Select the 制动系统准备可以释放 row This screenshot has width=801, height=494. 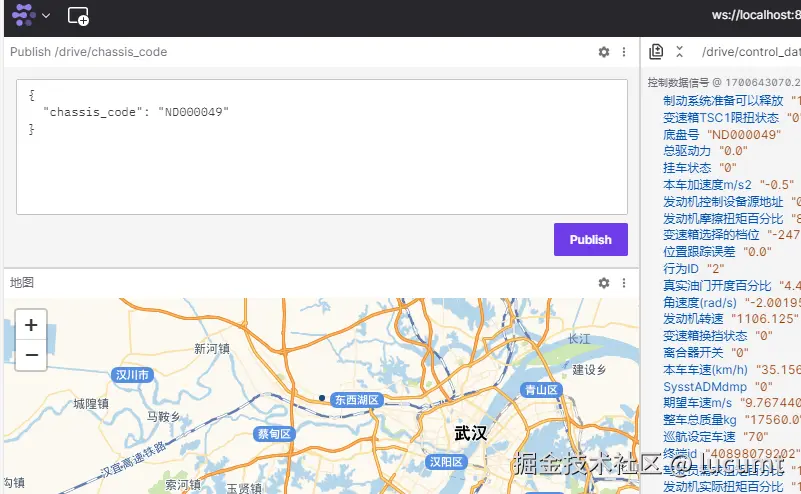point(732,101)
